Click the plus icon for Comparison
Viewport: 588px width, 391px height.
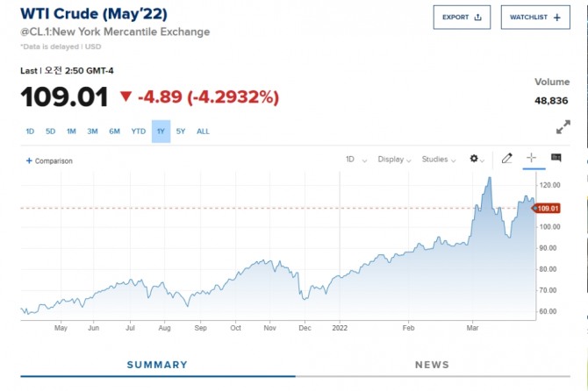[29, 161]
